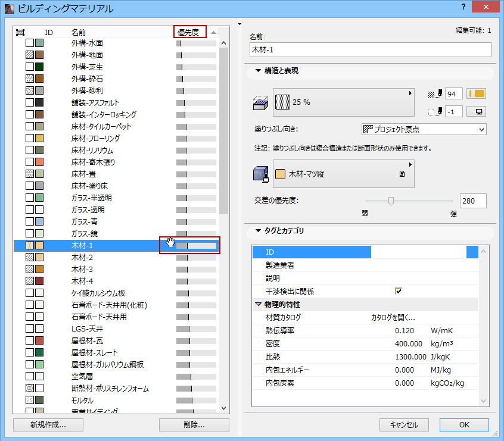Click the help question mark in title bar
Screen dimensions: 504x441
(463, 7)
